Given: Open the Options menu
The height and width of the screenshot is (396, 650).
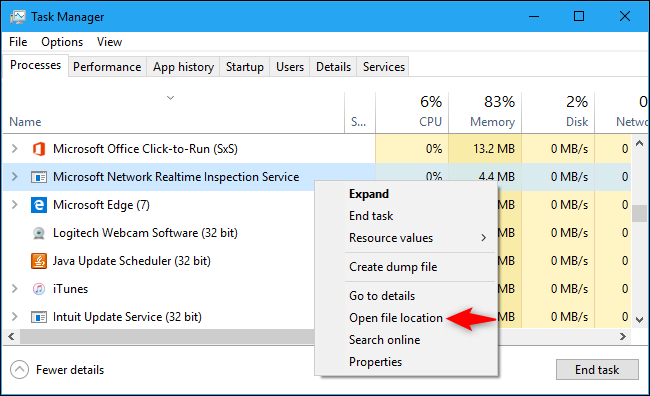Looking at the screenshot, I should point(62,42).
